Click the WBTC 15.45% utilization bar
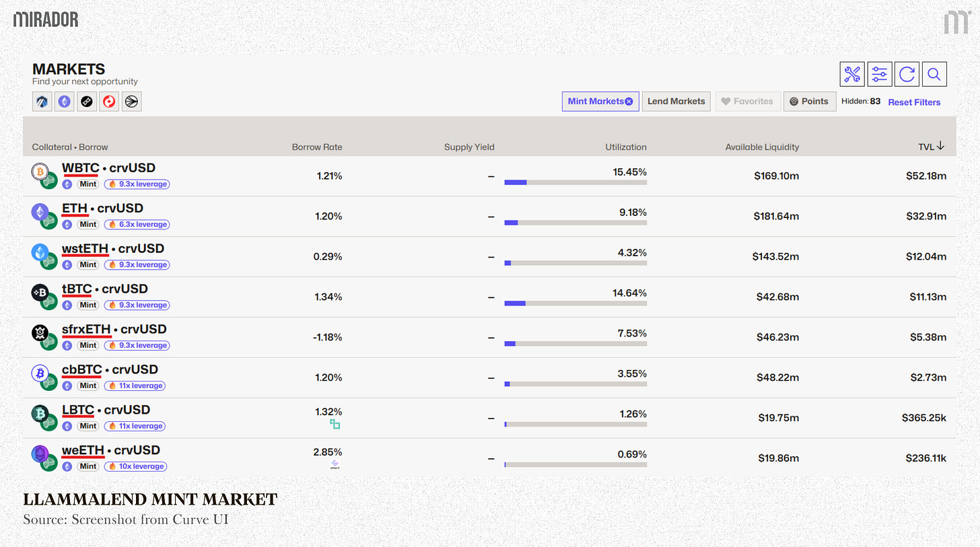This screenshot has width=980, height=547. click(x=575, y=182)
